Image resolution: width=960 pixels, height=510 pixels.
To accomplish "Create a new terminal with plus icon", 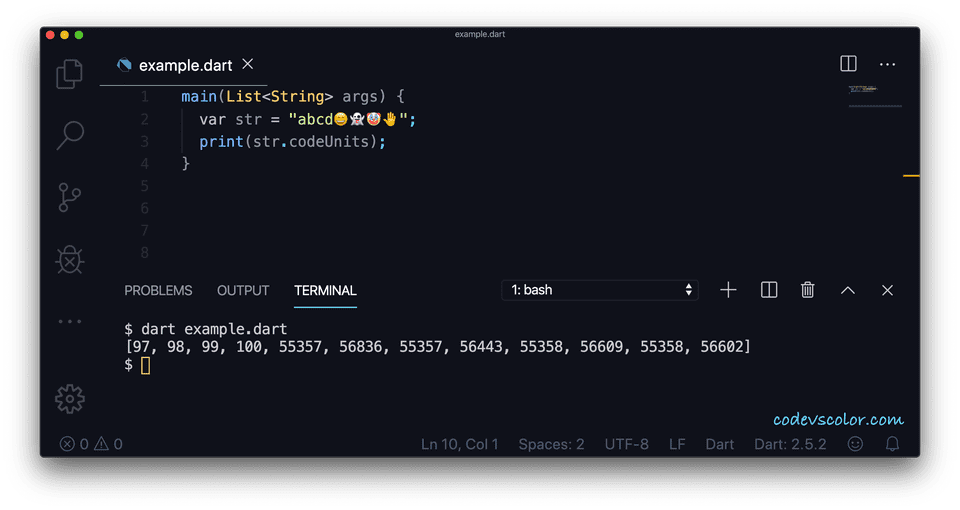I will coord(728,290).
